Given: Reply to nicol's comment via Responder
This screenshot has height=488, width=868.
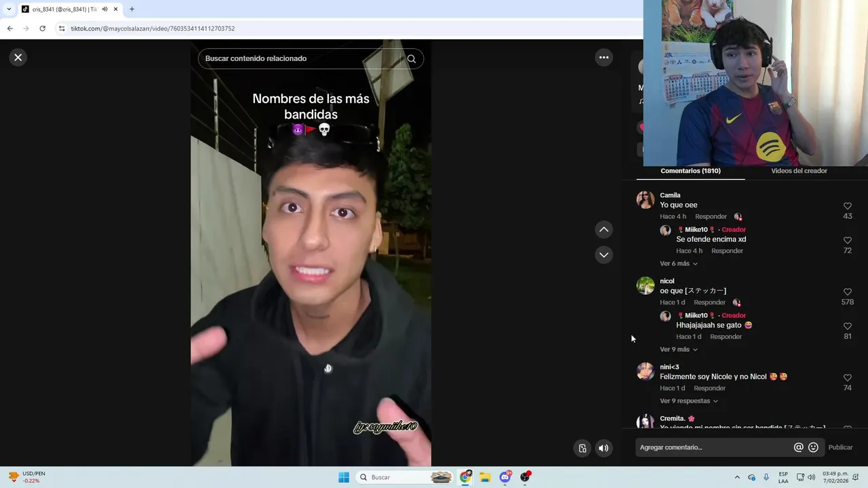Looking at the screenshot, I should (x=709, y=302).
